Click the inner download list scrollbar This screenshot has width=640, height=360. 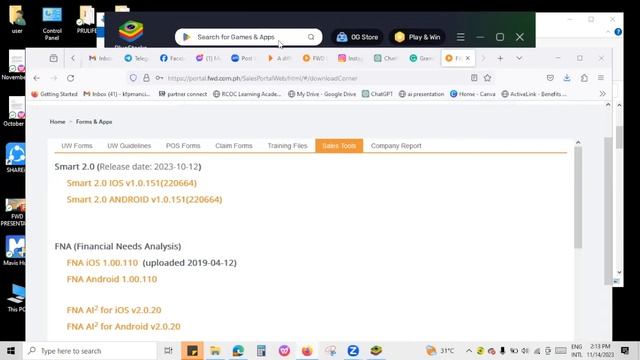(578, 197)
